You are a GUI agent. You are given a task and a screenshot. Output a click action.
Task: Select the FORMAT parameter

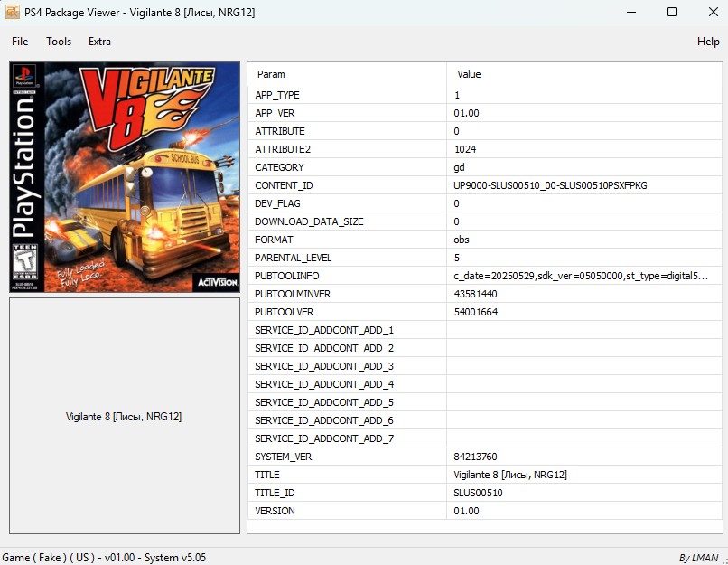(x=274, y=240)
